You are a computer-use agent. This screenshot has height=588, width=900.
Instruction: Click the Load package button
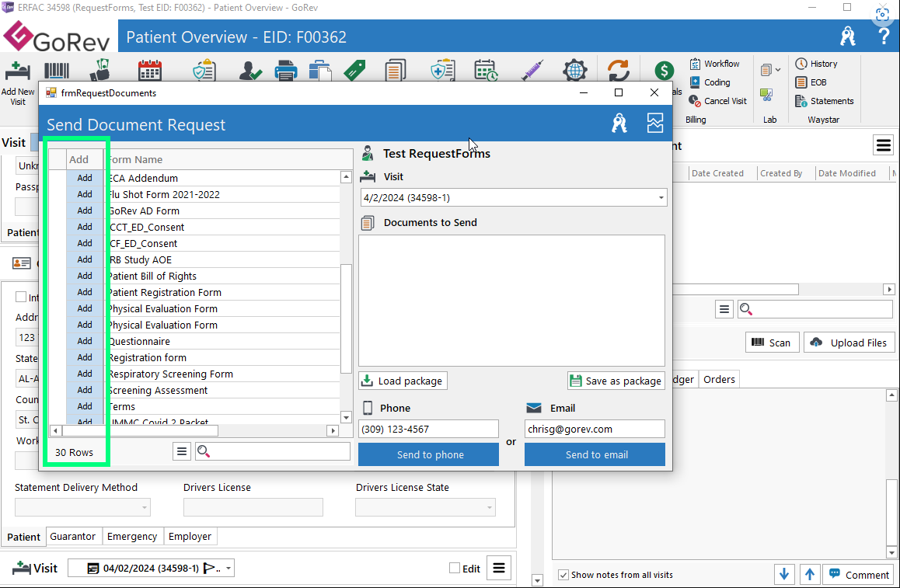point(403,381)
